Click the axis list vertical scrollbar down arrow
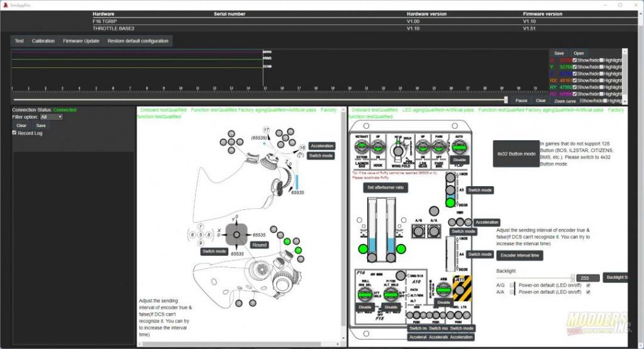Screen dimensions: 644x349 [625, 102]
